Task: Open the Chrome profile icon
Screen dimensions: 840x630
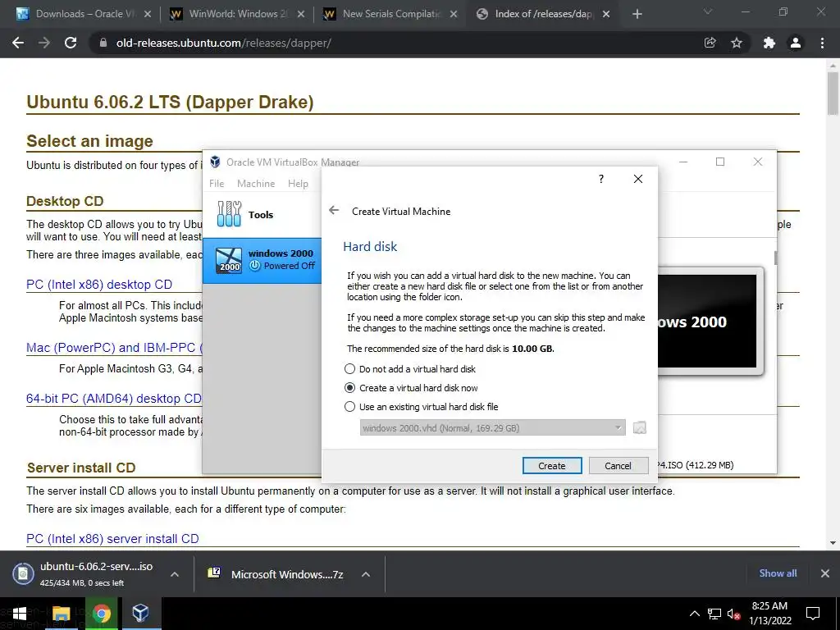Action: click(x=796, y=43)
